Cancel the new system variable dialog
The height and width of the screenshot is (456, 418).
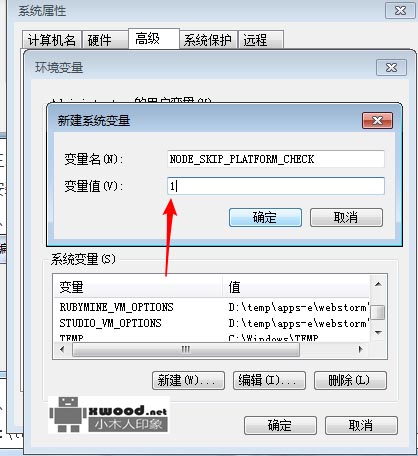346,218
